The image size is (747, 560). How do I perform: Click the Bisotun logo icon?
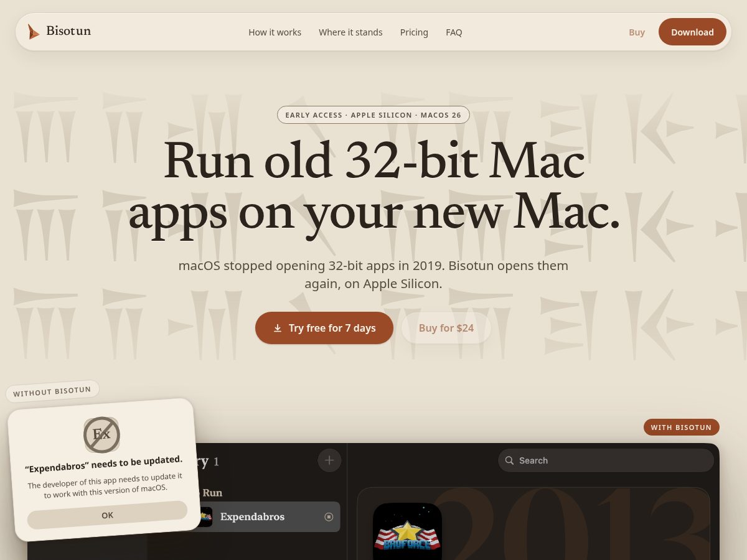point(34,32)
